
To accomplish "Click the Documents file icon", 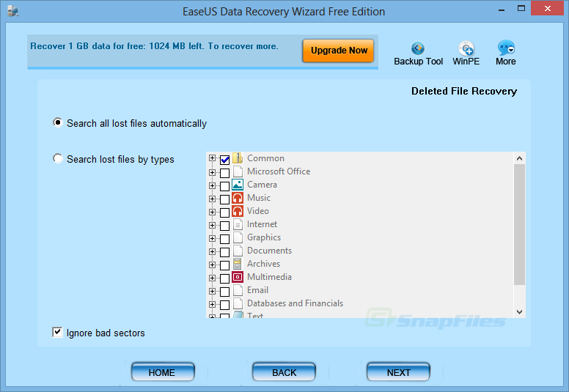I will pyautogui.click(x=238, y=251).
